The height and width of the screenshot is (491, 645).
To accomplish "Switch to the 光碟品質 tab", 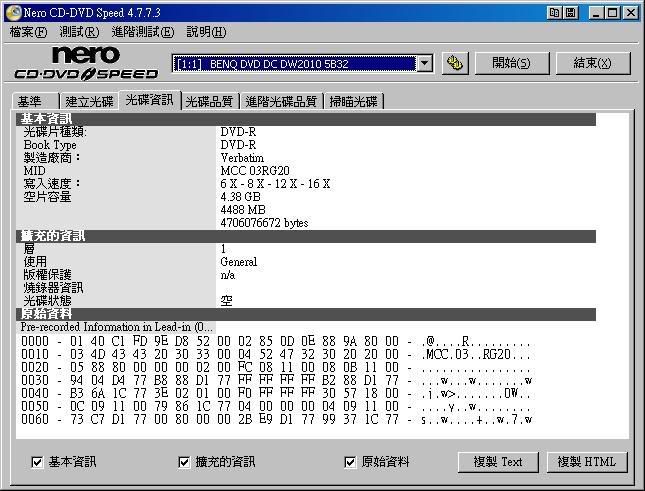I will point(210,101).
